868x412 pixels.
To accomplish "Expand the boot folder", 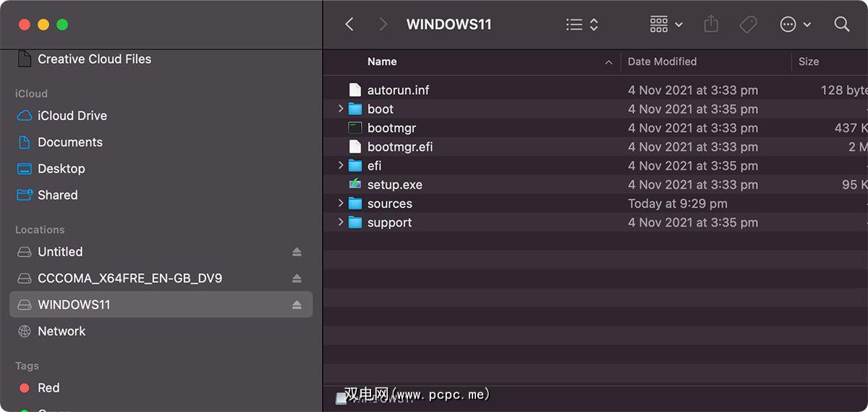I will [341, 109].
